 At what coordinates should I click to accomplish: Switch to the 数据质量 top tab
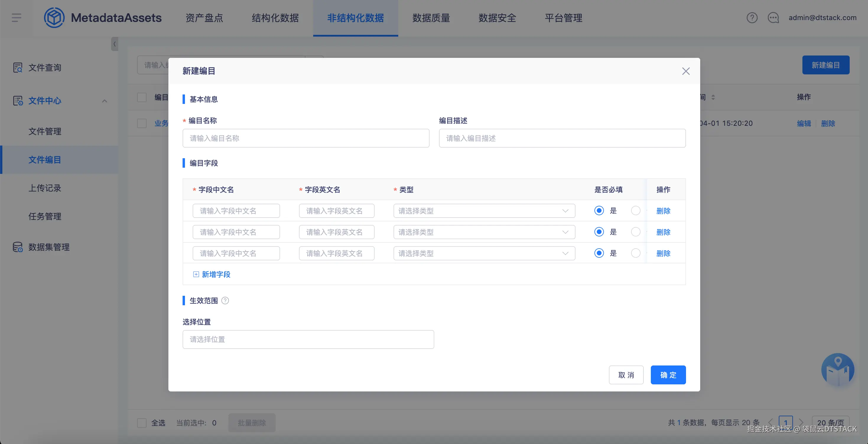click(x=431, y=18)
